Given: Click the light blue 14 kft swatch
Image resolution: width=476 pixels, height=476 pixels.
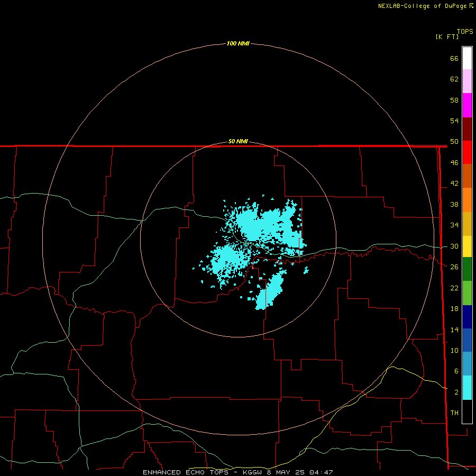Looking at the screenshot, I should tap(467, 364).
